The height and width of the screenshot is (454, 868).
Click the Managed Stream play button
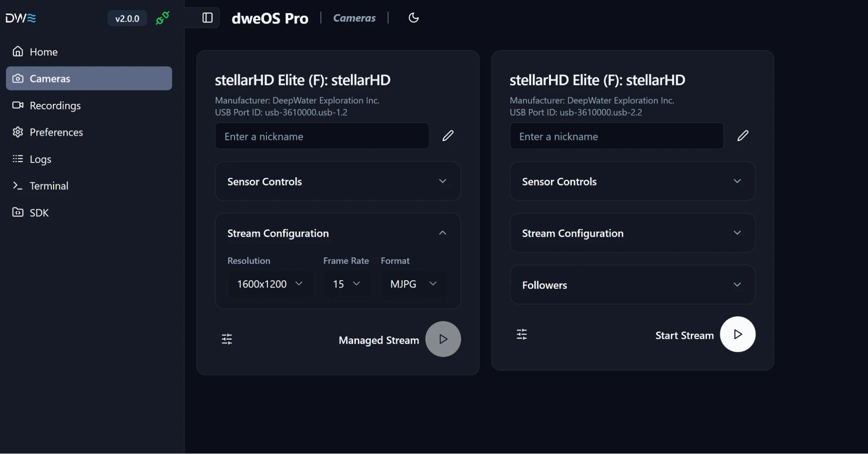click(443, 339)
